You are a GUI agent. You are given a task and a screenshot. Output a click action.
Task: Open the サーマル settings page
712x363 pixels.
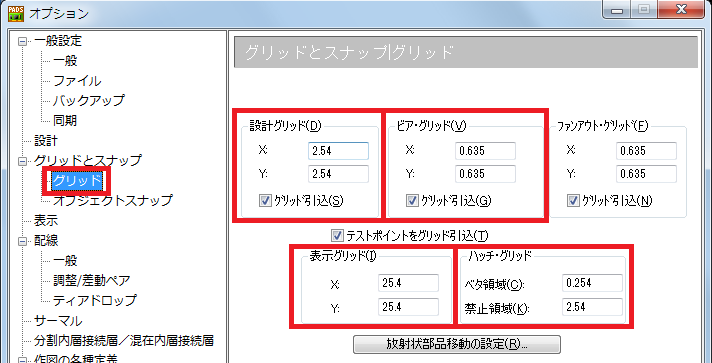pos(58,321)
